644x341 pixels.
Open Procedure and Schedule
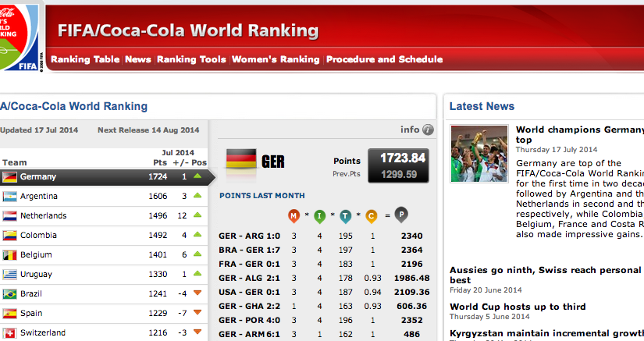pyautogui.click(x=384, y=59)
